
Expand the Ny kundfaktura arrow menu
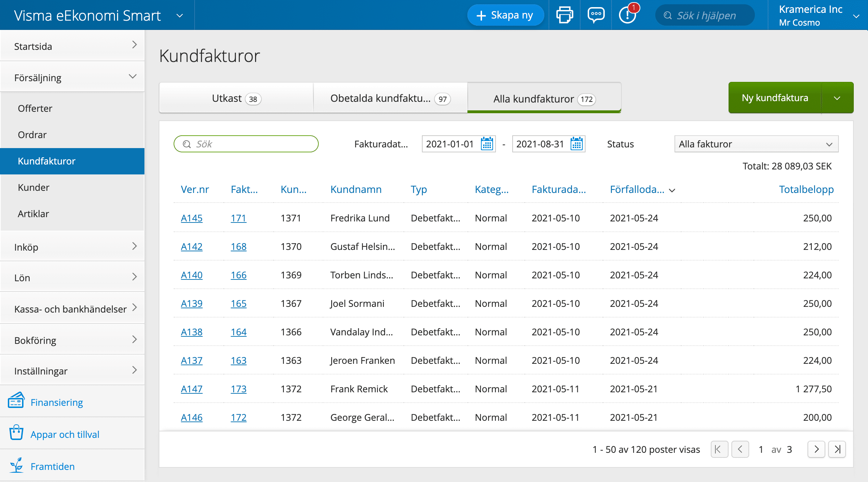click(x=837, y=98)
